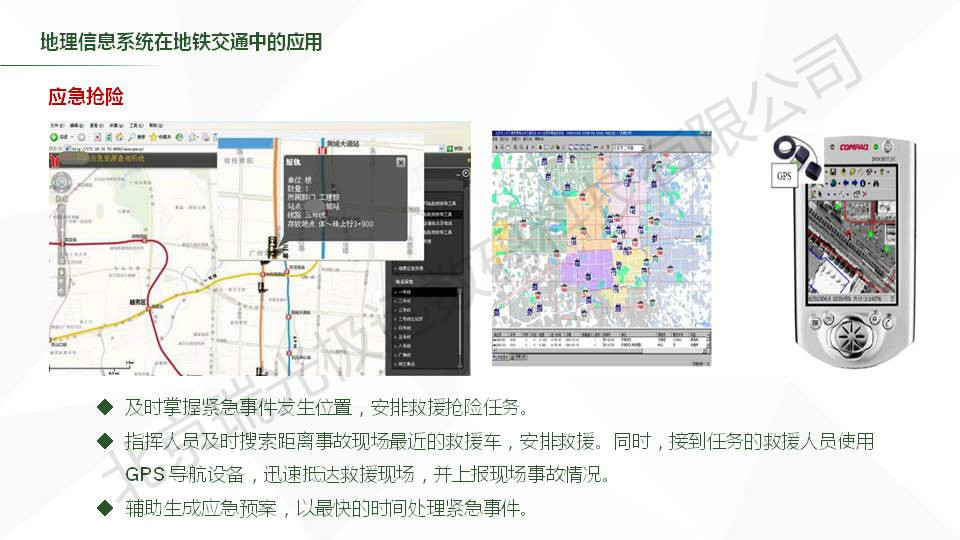
Task: Click the browser back button
Action: [54, 136]
